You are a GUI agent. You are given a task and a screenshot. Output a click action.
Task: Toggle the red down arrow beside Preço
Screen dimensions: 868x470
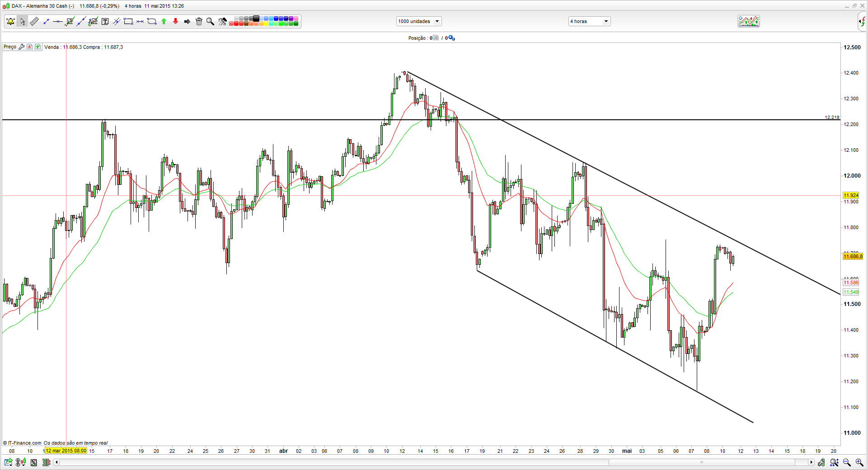click(x=29, y=47)
